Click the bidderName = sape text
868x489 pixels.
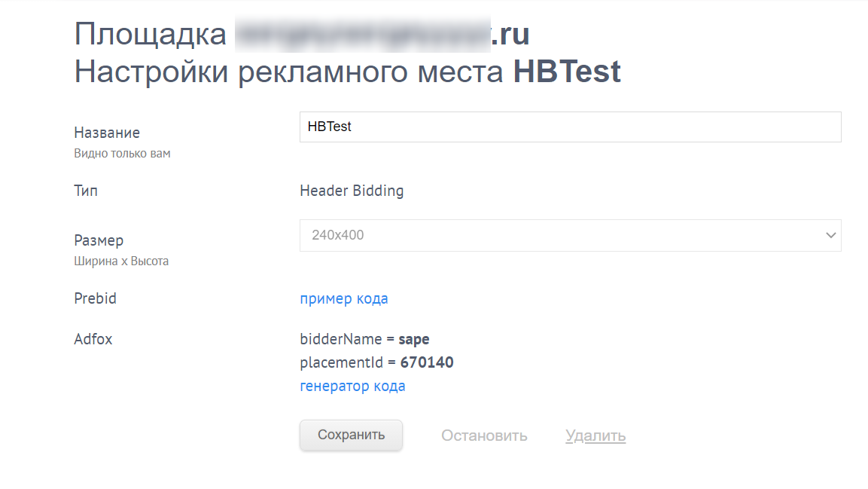tap(365, 339)
